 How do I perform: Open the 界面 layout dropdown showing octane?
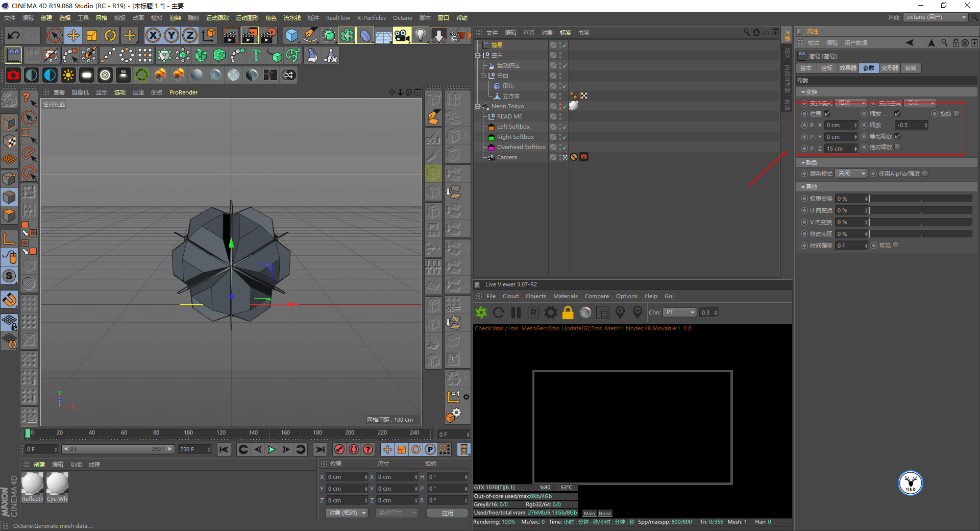click(x=936, y=17)
